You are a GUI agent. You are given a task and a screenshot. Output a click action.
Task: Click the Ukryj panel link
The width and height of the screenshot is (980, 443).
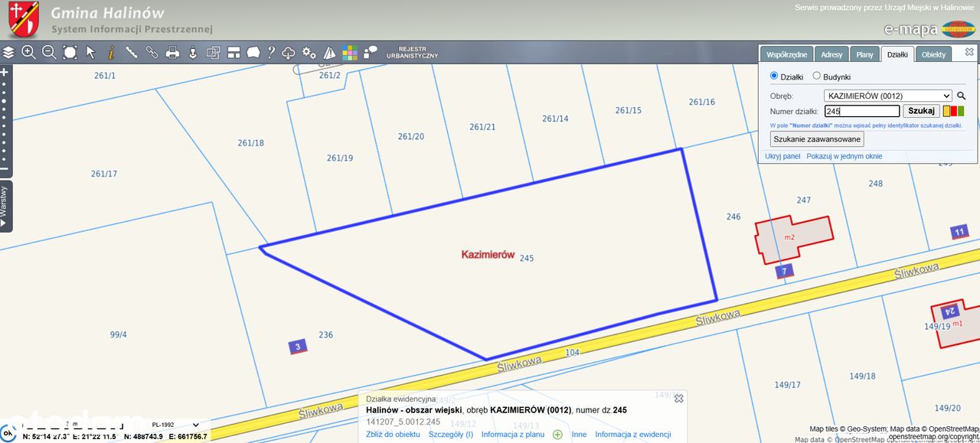pyautogui.click(x=782, y=156)
